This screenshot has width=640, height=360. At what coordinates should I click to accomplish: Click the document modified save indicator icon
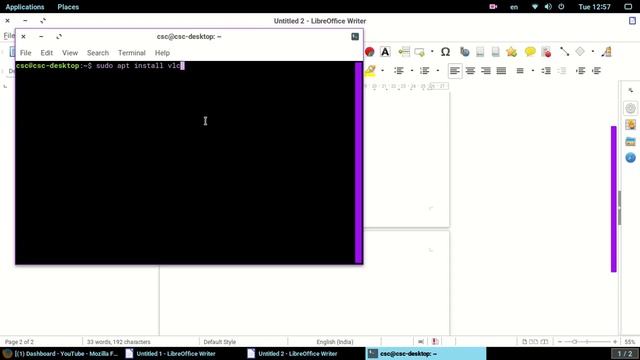point(435,342)
